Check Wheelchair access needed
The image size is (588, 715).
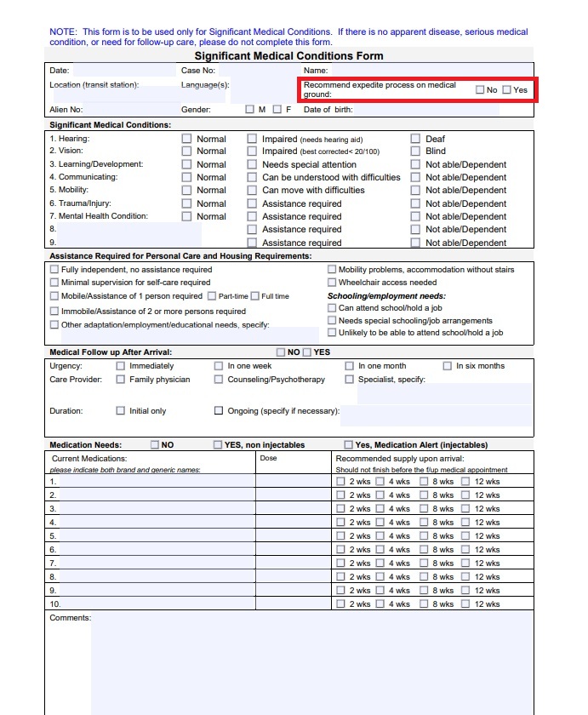click(x=332, y=283)
